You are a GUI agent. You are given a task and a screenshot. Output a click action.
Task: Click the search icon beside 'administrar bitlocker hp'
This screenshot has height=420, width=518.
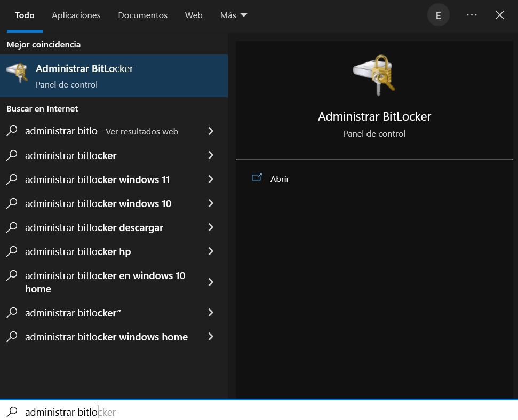click(12, 251)
